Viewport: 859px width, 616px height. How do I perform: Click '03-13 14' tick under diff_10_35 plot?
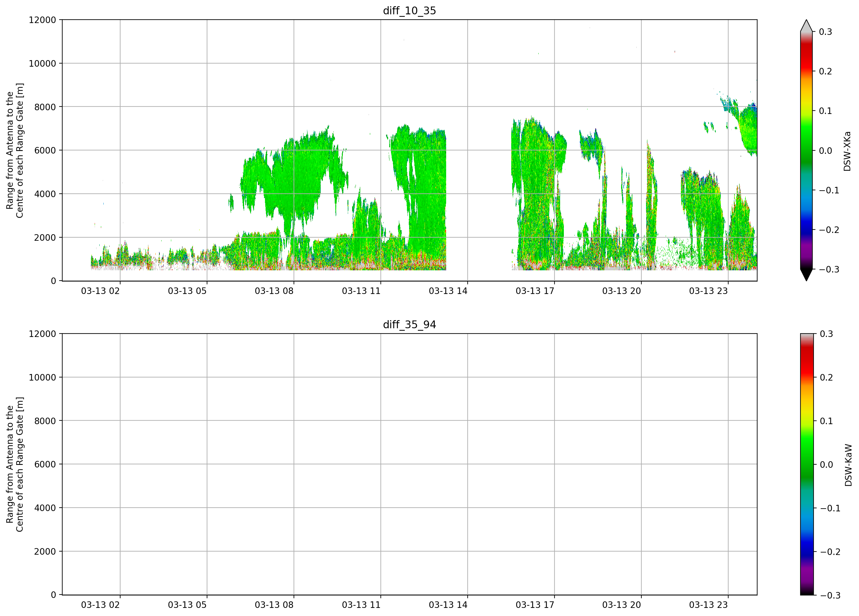point(448,291)
